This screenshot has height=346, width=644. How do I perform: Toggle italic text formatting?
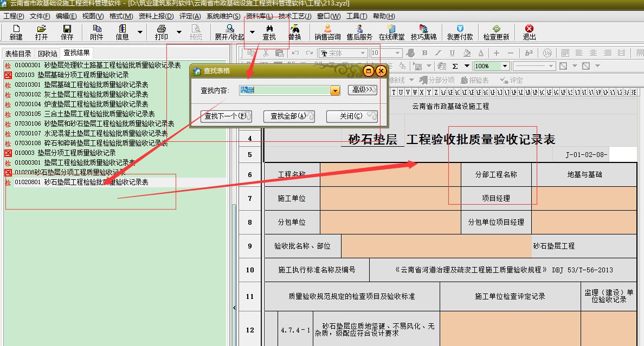438,53
